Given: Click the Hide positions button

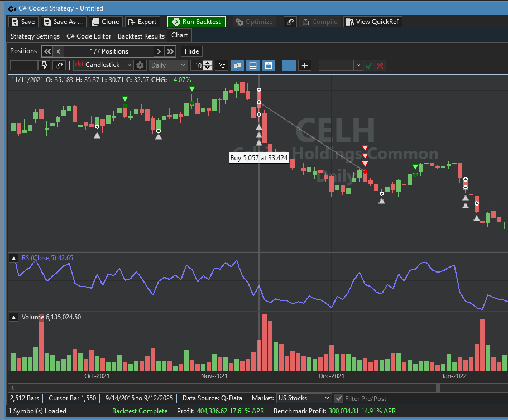Looking at the screenshot, I should point(191,51).
